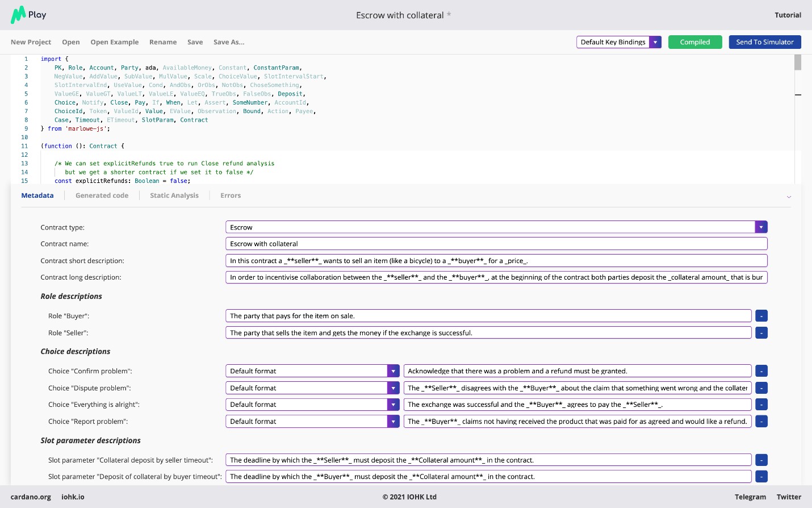812x508 pixels.
Task: Edit seller collateral deposit timeout description
Action: pos(488,460)
